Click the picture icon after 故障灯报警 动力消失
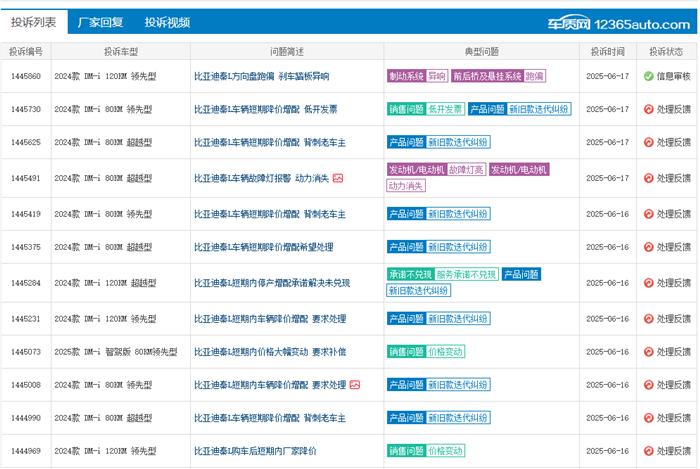 pos(338,178)
